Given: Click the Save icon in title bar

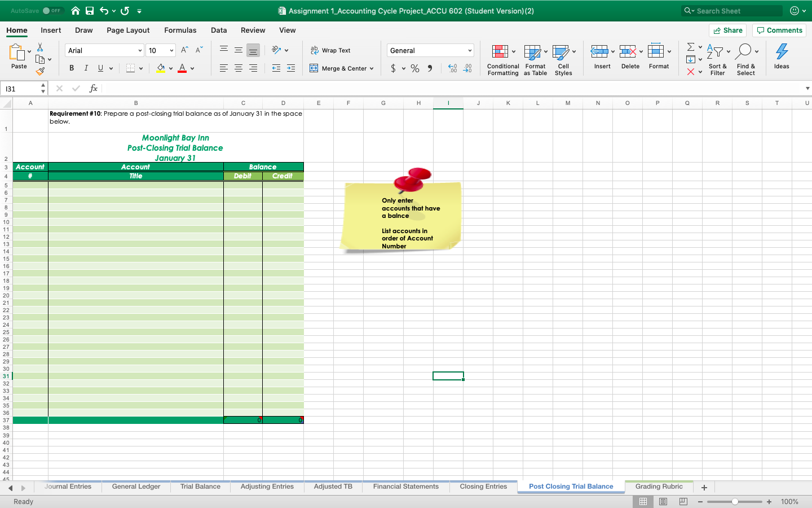Looking at the screenshot, I should (x=90, y=11).
